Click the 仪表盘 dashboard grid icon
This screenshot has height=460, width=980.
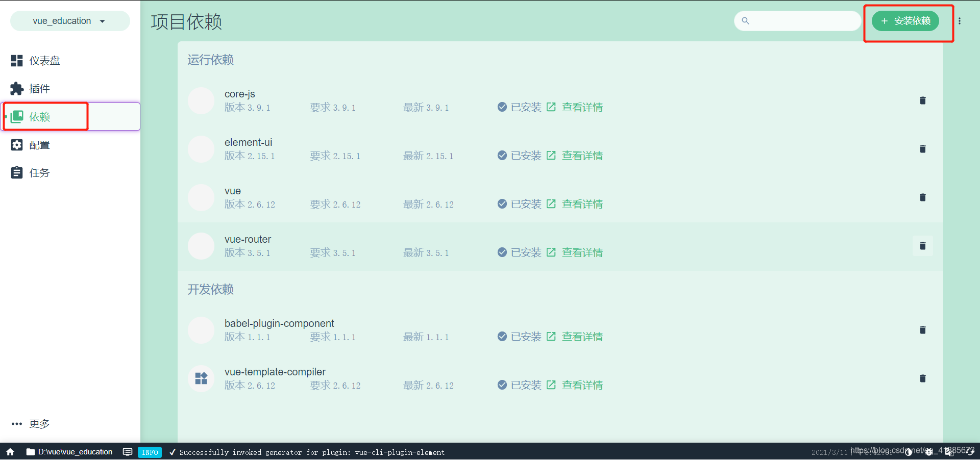click(x=17, y=61)
